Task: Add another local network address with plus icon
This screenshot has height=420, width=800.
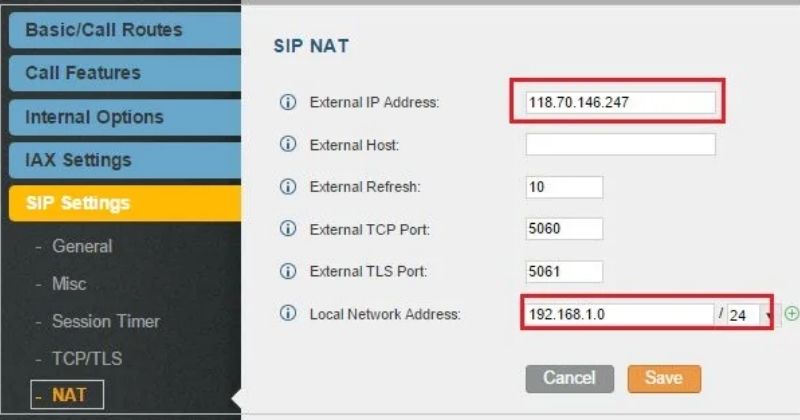Action: click(791, 313)
